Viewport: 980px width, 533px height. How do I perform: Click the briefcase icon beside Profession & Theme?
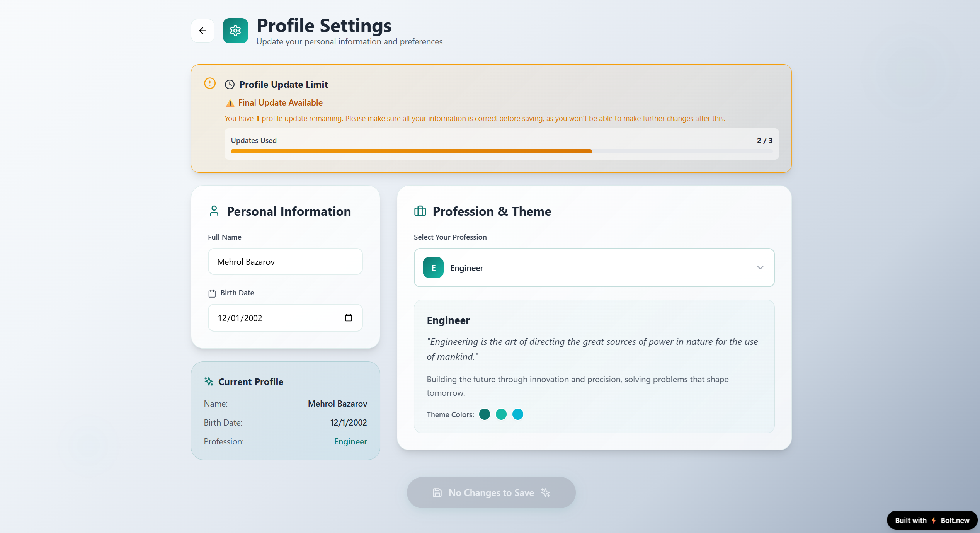pyautogui.click(x=420, y=211)
